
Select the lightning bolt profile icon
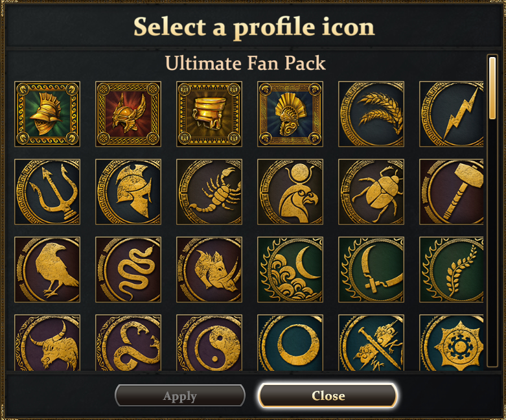click(451, 113)
